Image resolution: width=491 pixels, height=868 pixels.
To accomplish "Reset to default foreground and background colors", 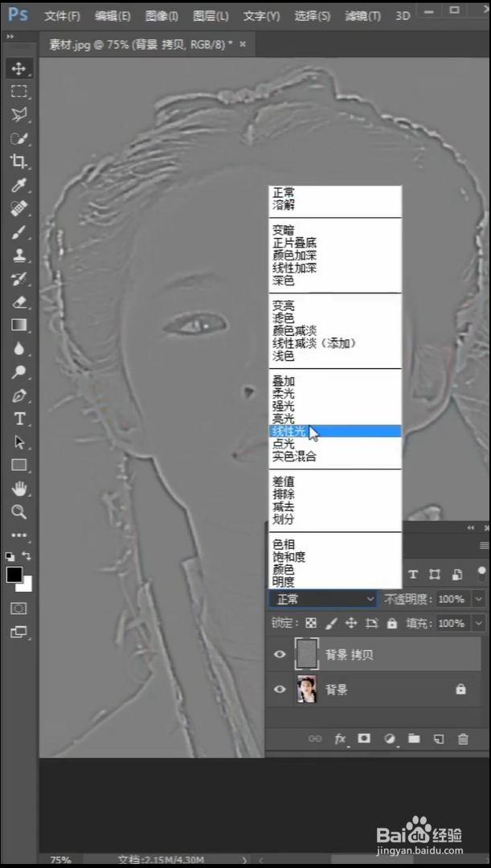I will click(10, 556).
